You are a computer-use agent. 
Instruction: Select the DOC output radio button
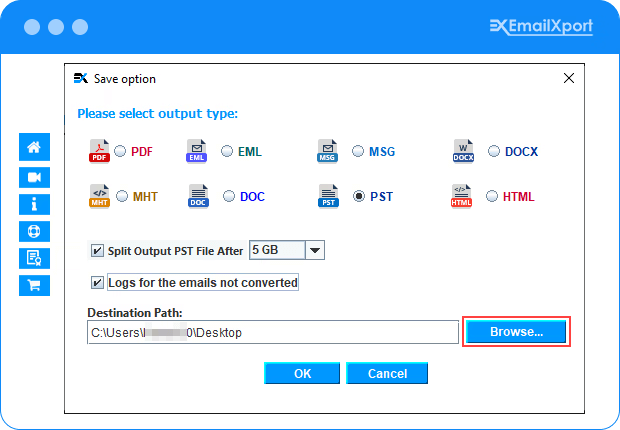point(228,197)
